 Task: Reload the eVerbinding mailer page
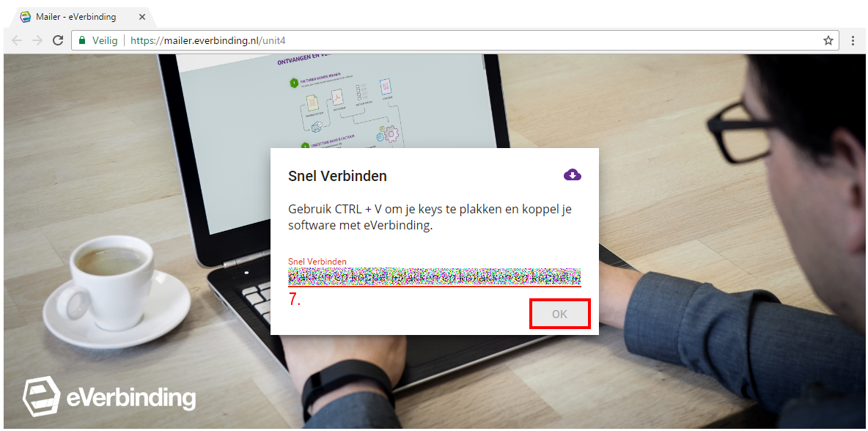pyautogui.click(x=58, y=40)
